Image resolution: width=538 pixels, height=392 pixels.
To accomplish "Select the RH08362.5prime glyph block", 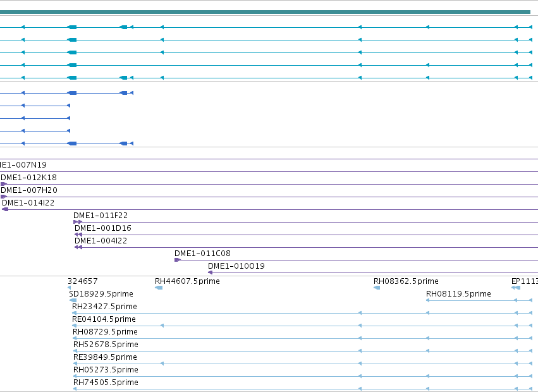I will 377,288.
